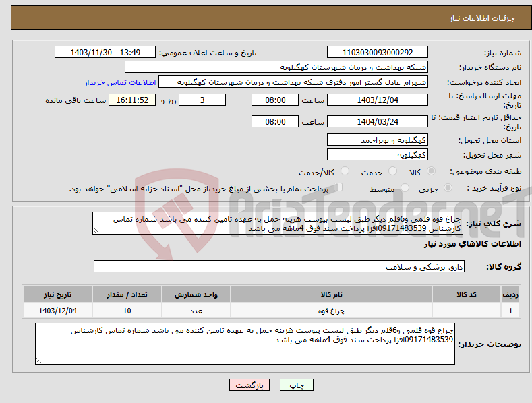
Task: Click the remaining time field 16:11:52
Action: pyautogui.click(x=132, y=100)
